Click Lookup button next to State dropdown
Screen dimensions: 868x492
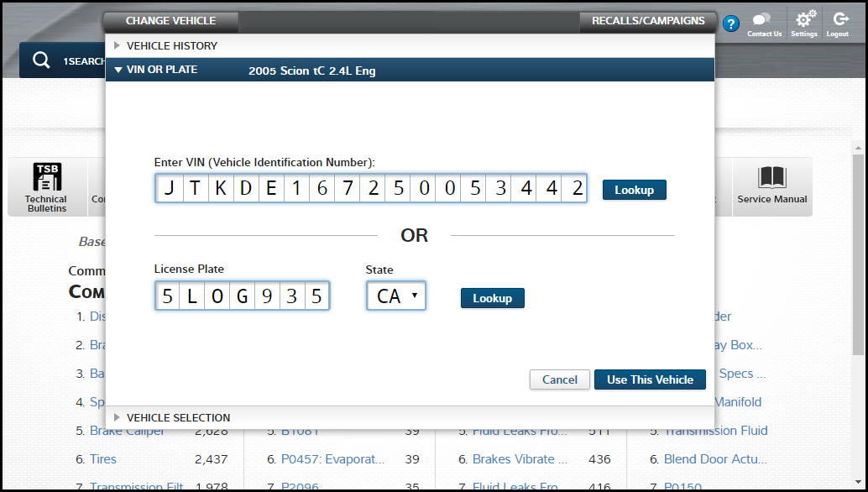[492, 298]
